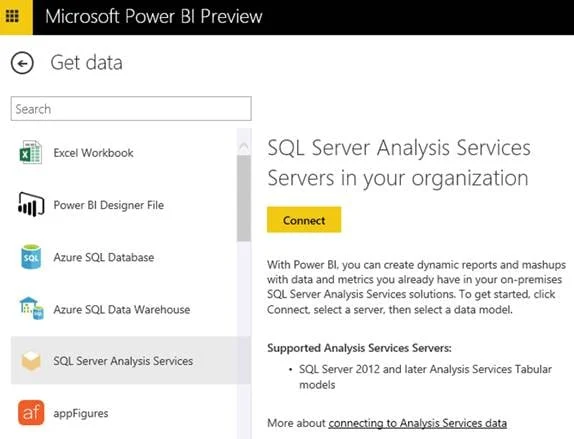The image size is (574, 439).
Task: Click the Microsoft Power BI Preview title
Action: click(154, 16)
